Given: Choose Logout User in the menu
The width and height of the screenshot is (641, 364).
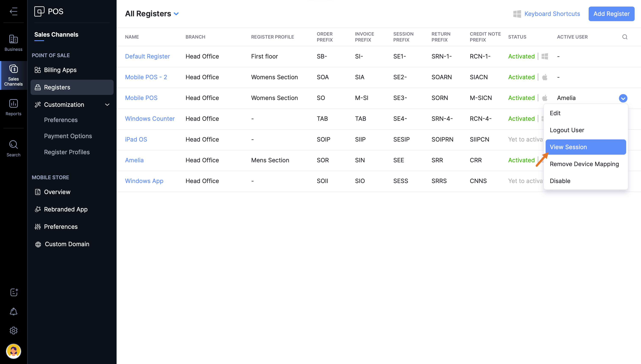Looking at the screenshot, I should pyautogui.click(x=567, y=130).
